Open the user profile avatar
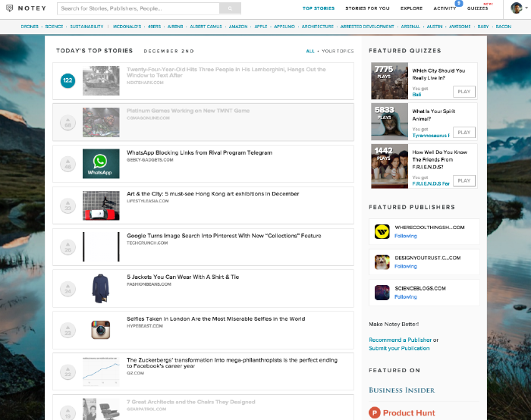Image resolution: width=531 pixels, height=420 pixels. [x=516, y=8]
